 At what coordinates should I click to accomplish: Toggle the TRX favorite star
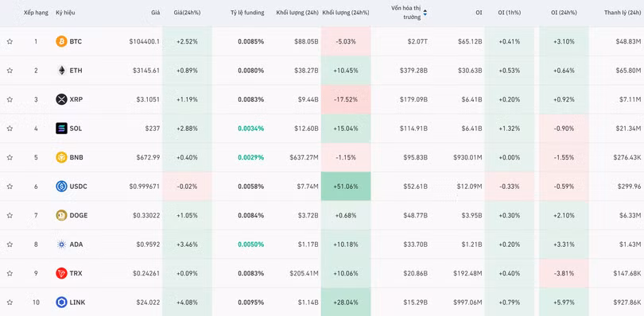click(10, 273)
